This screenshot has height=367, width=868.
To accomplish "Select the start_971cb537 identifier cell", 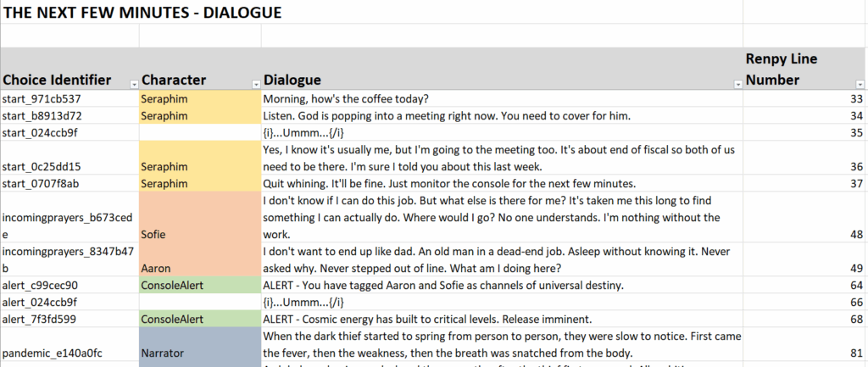I will (x=42, y=98).
